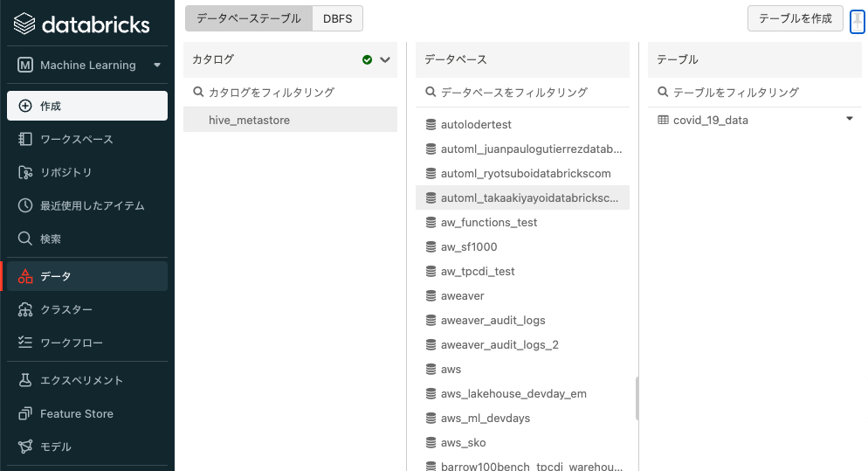Switch to データベーステーブル tab
Viewport: 868px width, 471px height.
249,18
